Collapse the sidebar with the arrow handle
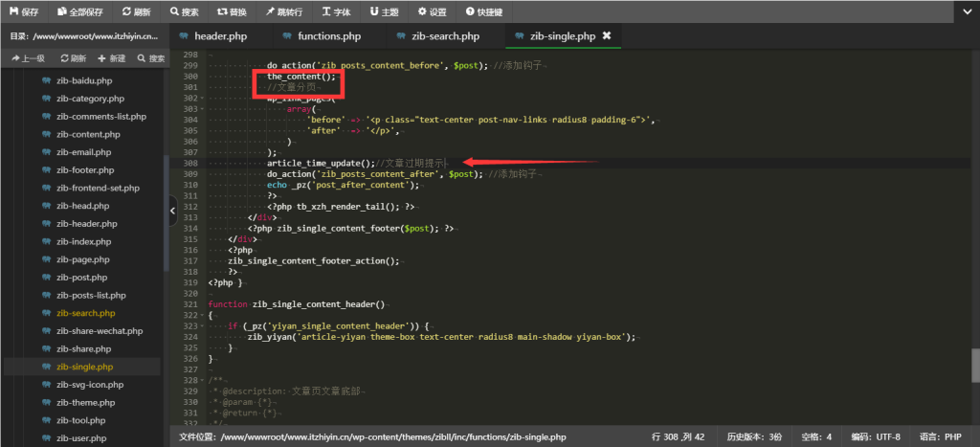 173,212
